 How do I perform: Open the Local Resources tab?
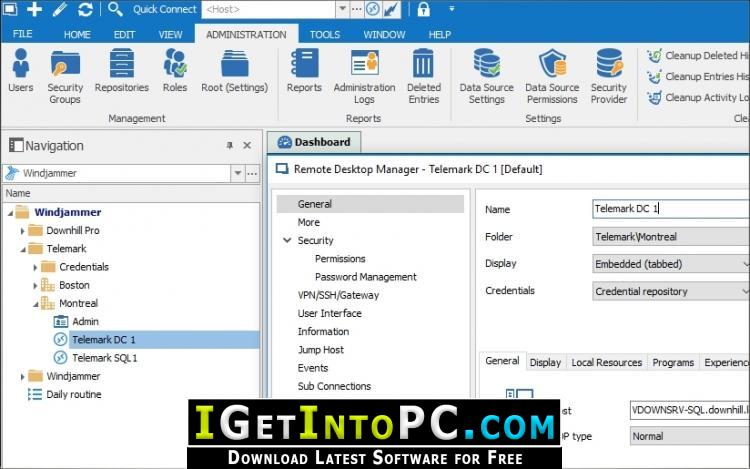(607, 362)
